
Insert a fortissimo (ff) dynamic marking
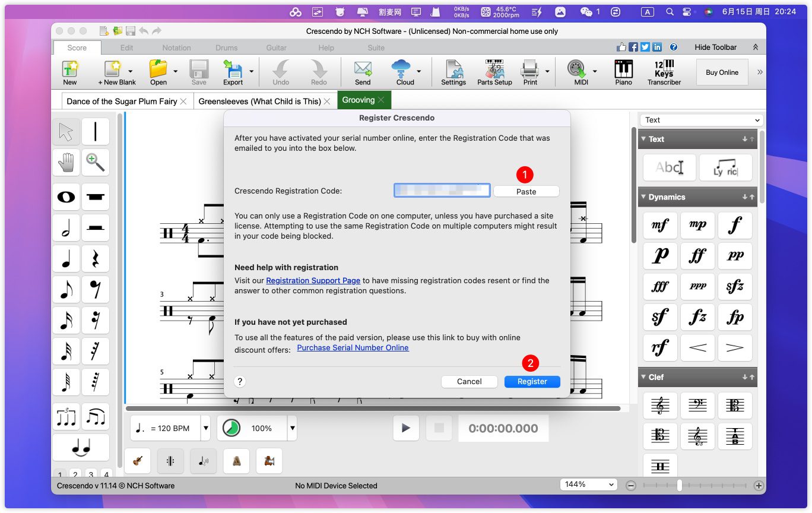coord(697,256)
